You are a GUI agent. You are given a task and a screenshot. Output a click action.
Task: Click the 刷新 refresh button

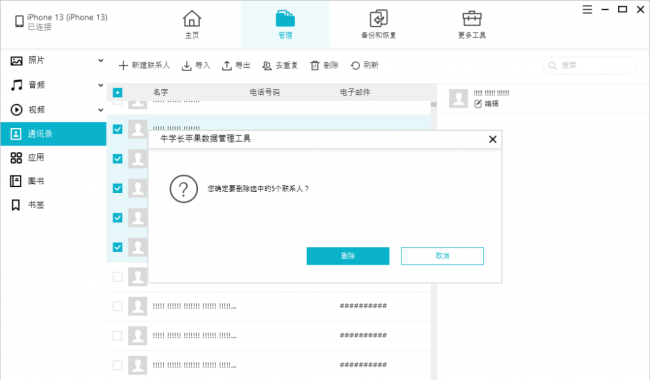364,65
